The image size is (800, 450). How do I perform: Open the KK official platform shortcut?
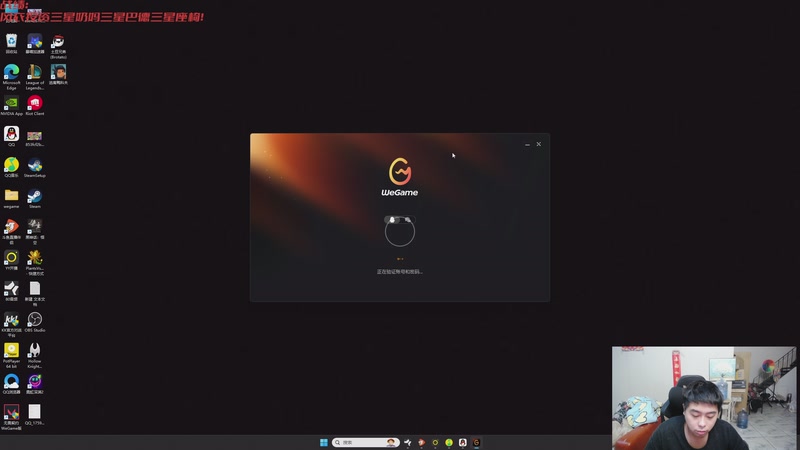click(11, 324)
